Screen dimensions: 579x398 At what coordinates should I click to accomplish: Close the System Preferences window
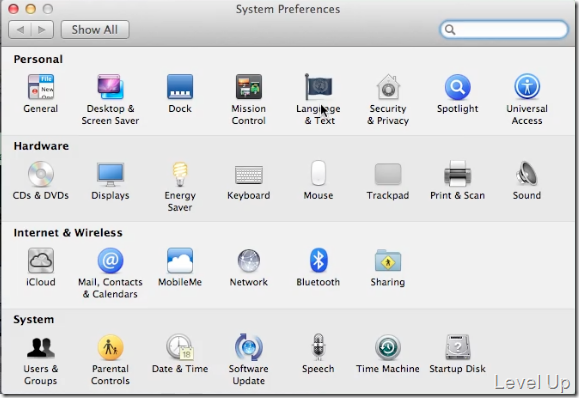13,9
